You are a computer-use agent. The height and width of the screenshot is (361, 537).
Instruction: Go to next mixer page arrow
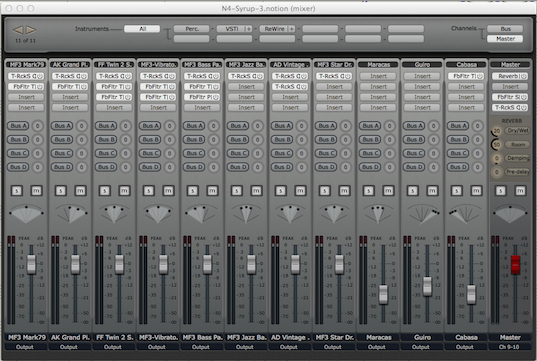[31, 30]
